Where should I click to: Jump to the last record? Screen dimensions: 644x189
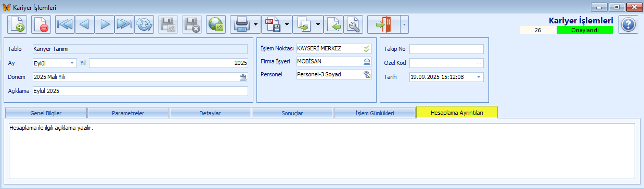[x=124, y=24]
